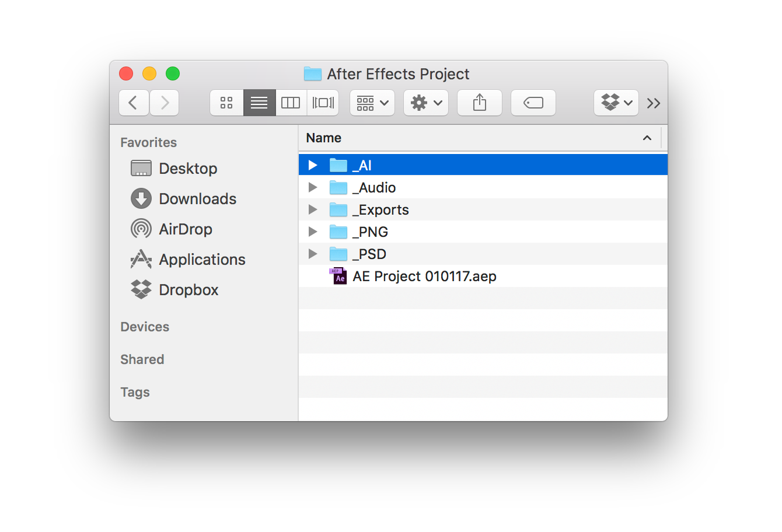Click the Shared sidebar heading

click(x=142, y=360)
